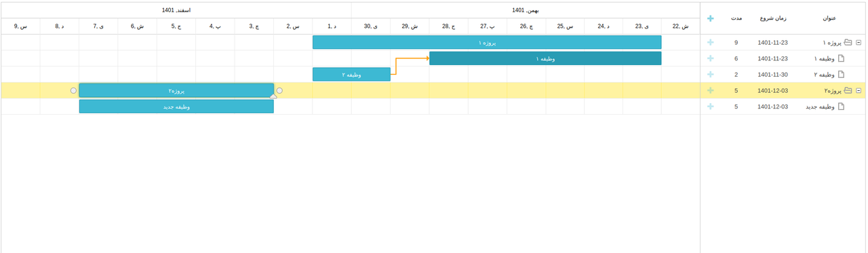Screen dimensions: 868x253
Task: Click file icon beside وظیفه ۱
Action: click(841, 58)
